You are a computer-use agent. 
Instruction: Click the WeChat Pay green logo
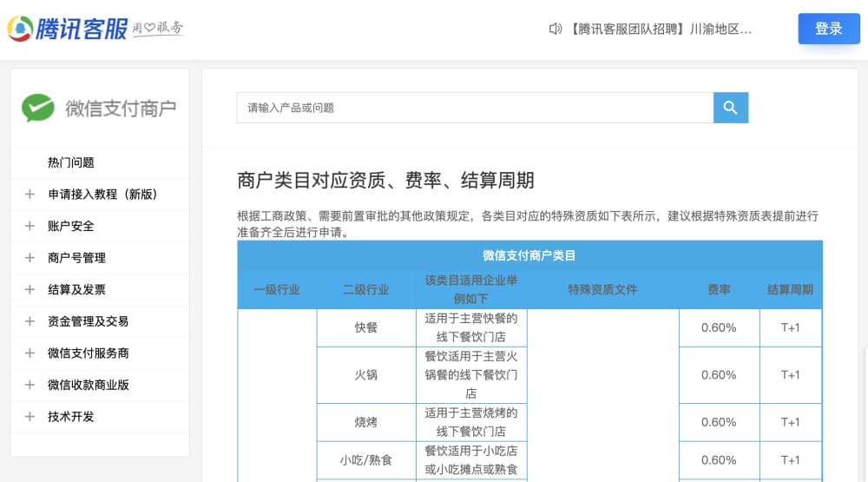click(x=38, y=108)
